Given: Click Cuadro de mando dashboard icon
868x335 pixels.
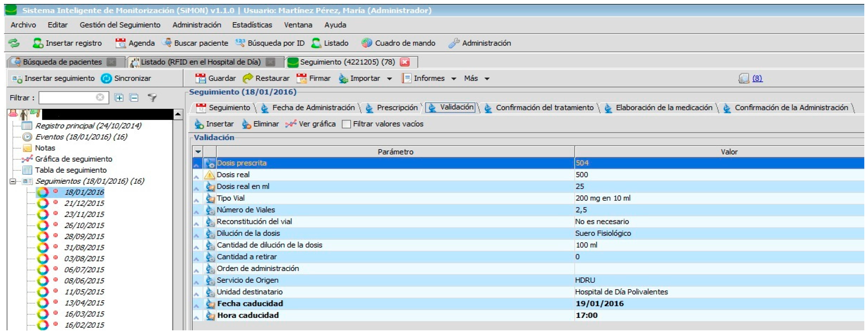Looking at the screenshot, I should pos(366,43).
